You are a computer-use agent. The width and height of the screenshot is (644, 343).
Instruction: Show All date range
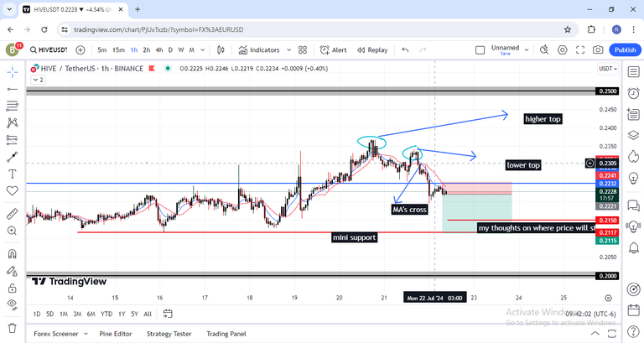click(148, 314)
